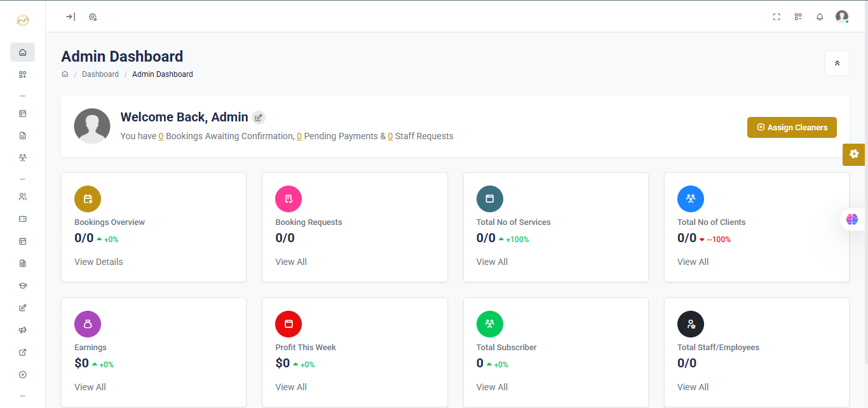This screenshot has width=868, height=408.
Task: Open the graduation cap sidebar item
Action: point(23,286)
